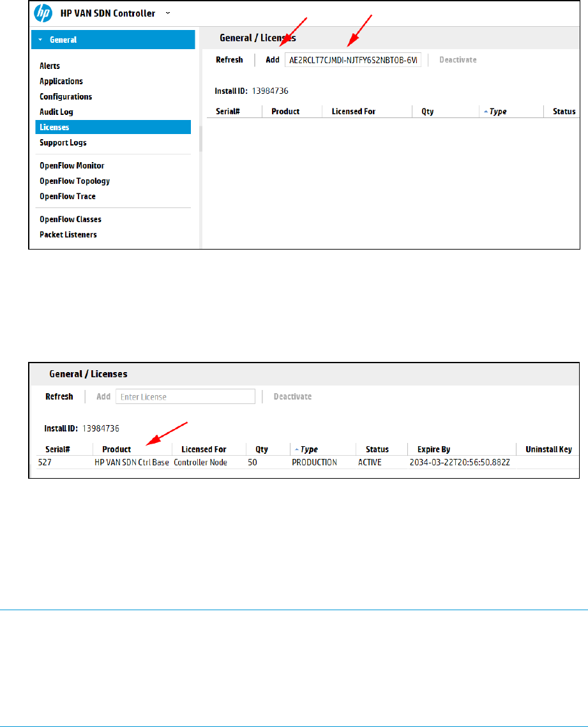Select Configurations in the sidebar
Image resolution: width=588 pixels, height=727 pixels.
pyautogui.click(x=66, y=96)
